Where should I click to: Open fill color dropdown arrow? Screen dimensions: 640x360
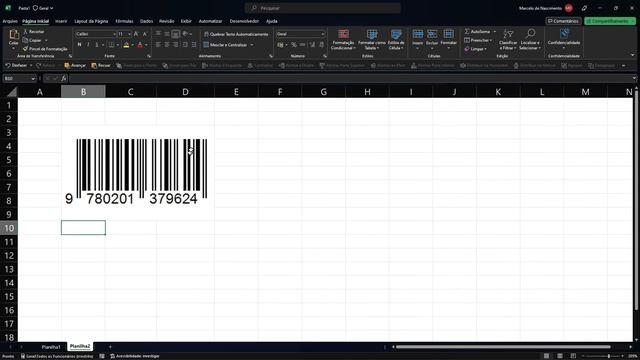pos(132,45)
